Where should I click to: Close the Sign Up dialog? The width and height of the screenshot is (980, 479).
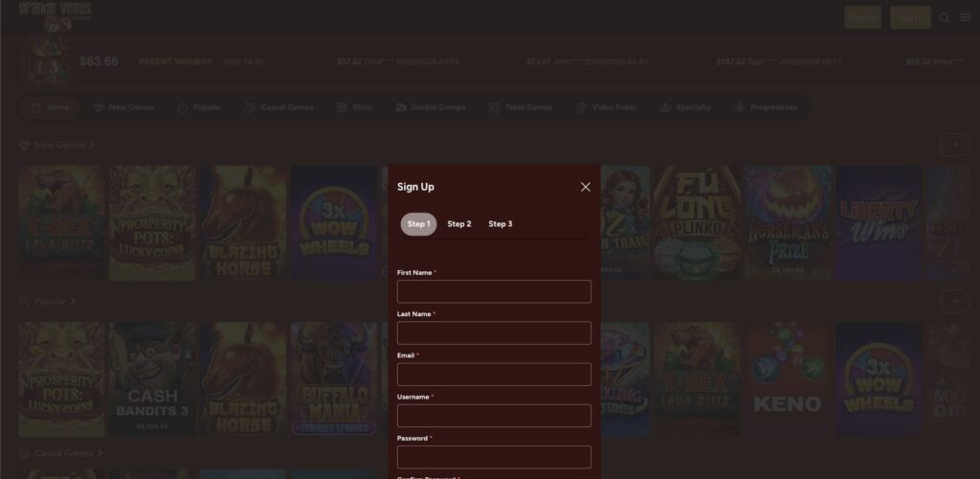(x=586, y=187)
